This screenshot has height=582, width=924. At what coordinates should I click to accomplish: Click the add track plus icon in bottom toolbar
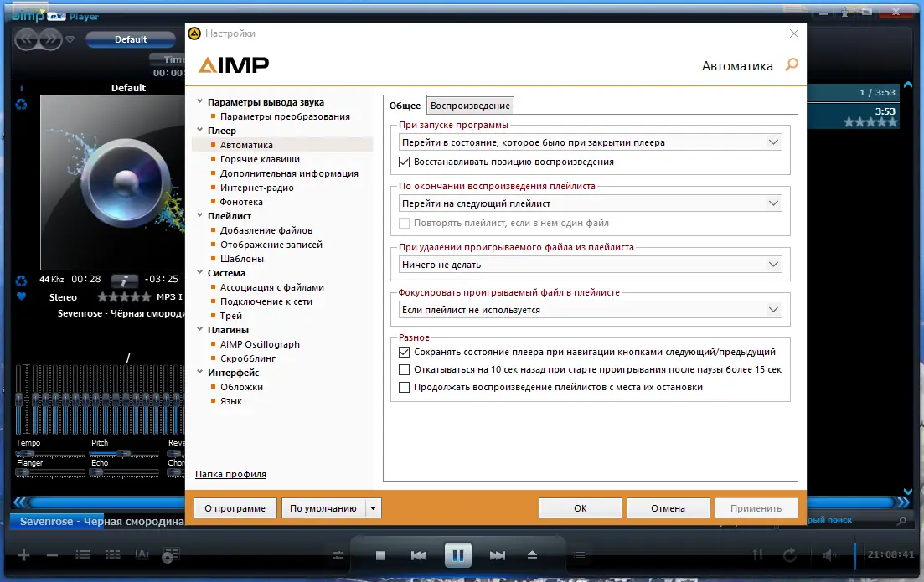coord(23,554)
